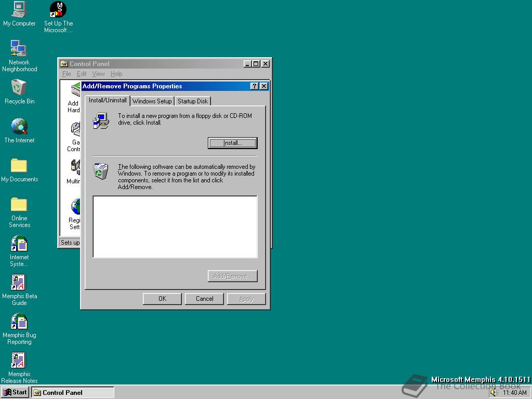
Task: Open the Help menu in Control Panel
Action: point(116,74)
